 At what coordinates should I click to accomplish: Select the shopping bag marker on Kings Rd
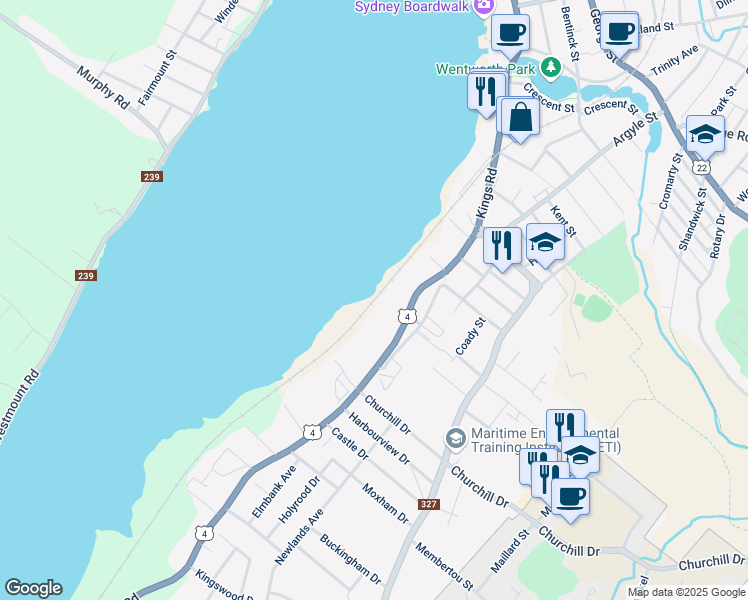click(520, 118)
